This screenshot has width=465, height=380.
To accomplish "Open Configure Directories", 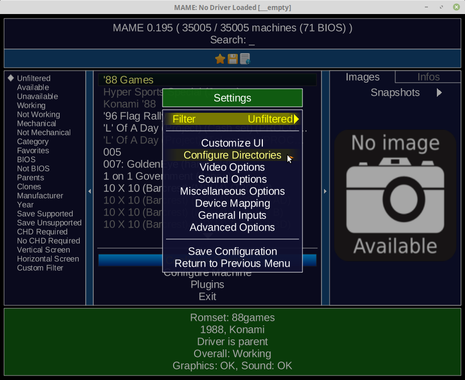I will 232,155.
